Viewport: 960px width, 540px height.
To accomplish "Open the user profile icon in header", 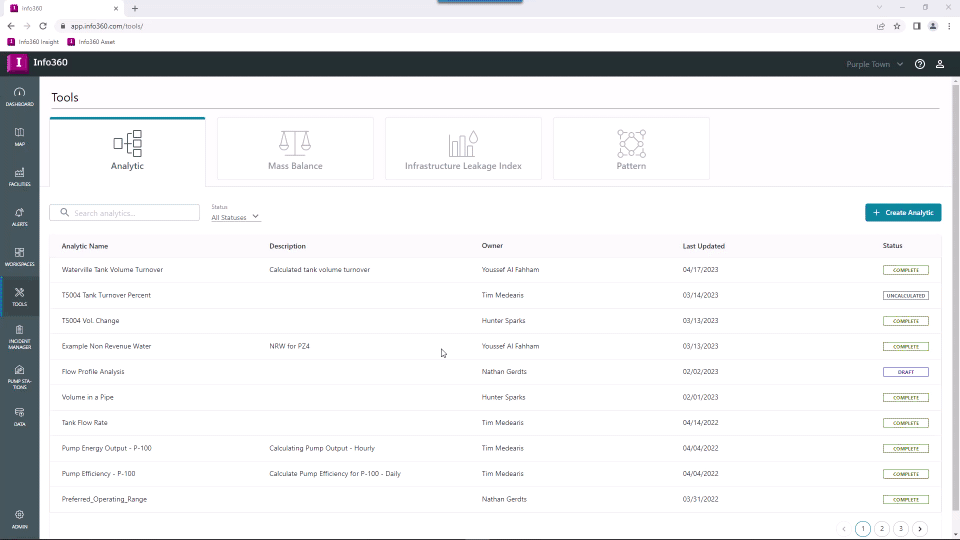I will pos(940,64).
